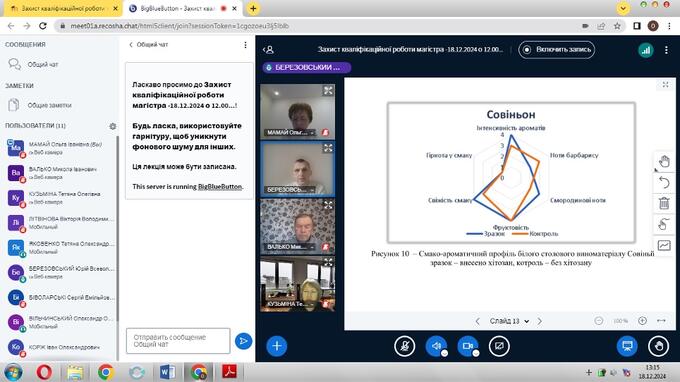Open users list settings gear

click(x=113, y=126)
